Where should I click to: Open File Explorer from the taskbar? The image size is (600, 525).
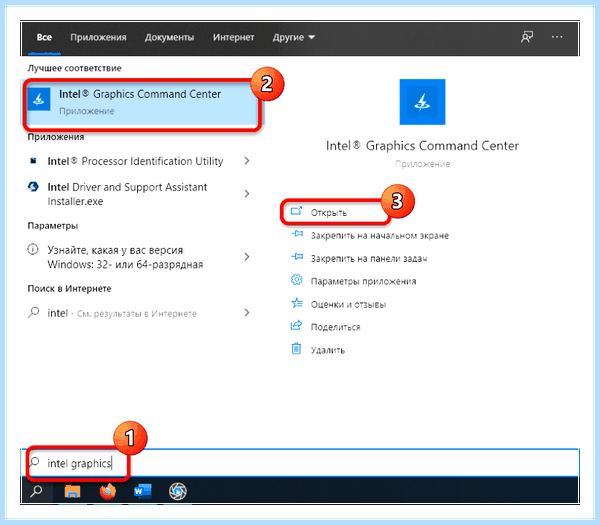72,491
